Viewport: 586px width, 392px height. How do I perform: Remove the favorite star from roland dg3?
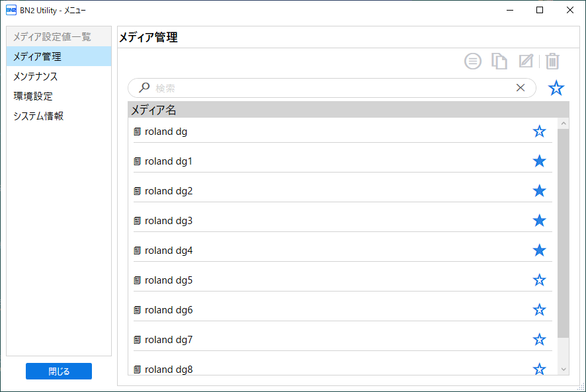point(539,221)
